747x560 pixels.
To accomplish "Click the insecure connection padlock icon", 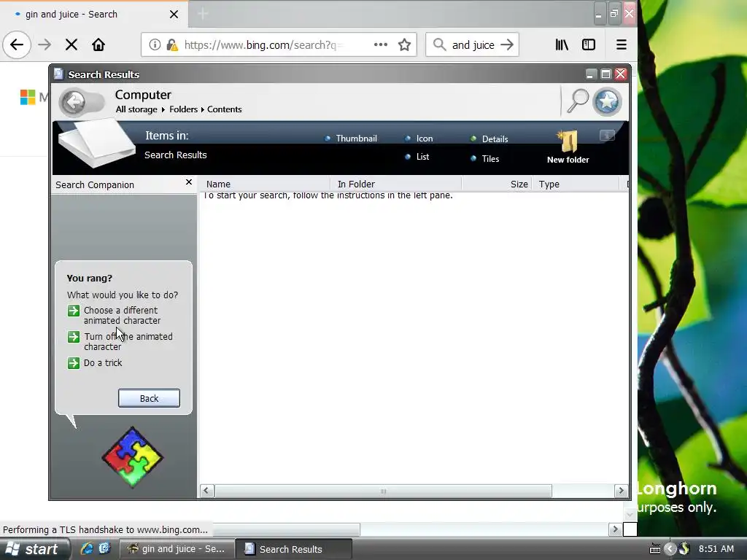I will [x=172, y=44].
